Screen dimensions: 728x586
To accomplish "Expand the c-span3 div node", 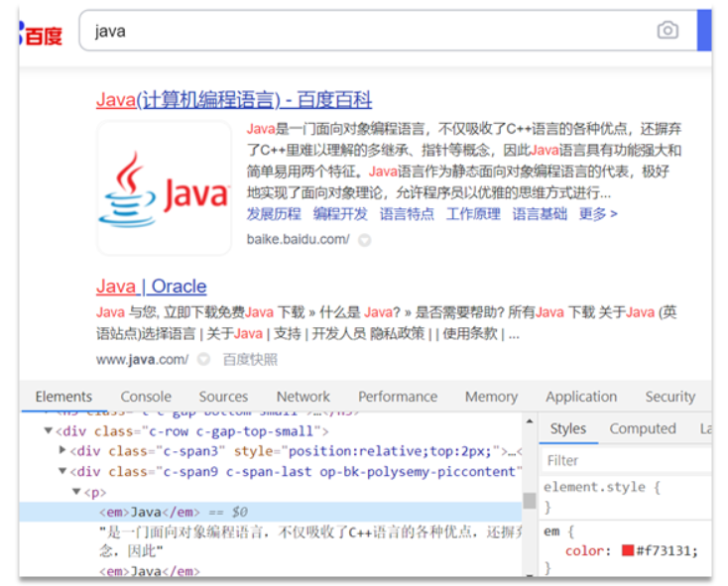I will pos(62,450).
